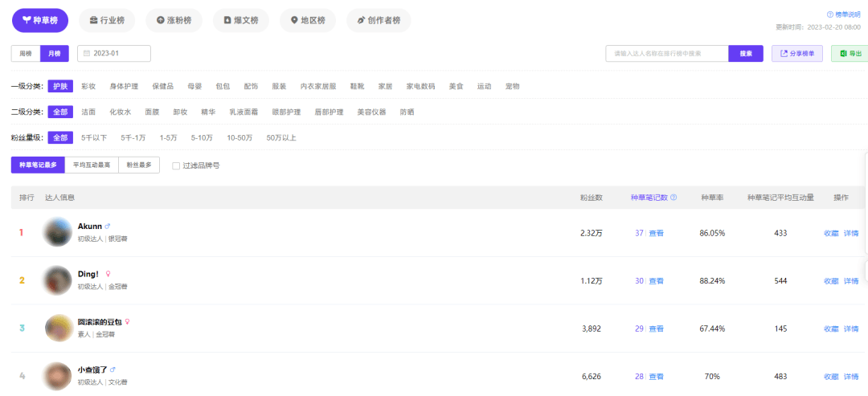Click the gender icon next to 小查饿了

tap(113, 369)
